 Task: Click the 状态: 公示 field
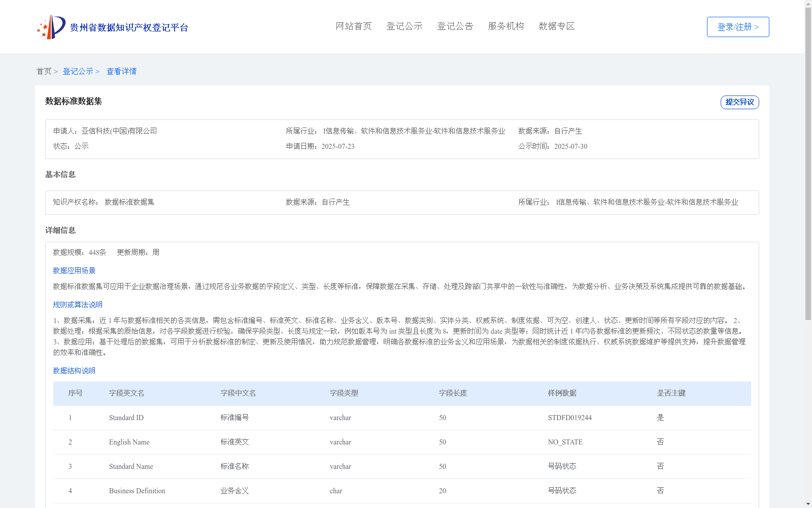[71, 146]
